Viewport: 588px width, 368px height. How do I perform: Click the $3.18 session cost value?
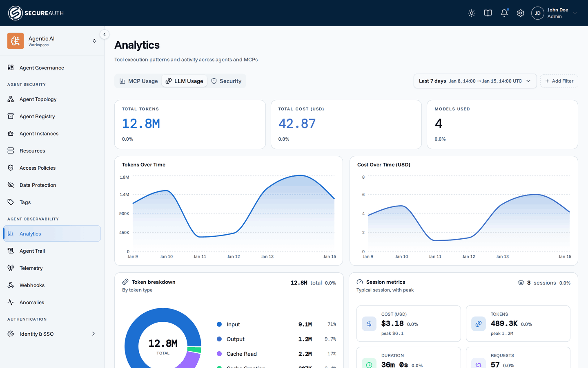[392, 323]
